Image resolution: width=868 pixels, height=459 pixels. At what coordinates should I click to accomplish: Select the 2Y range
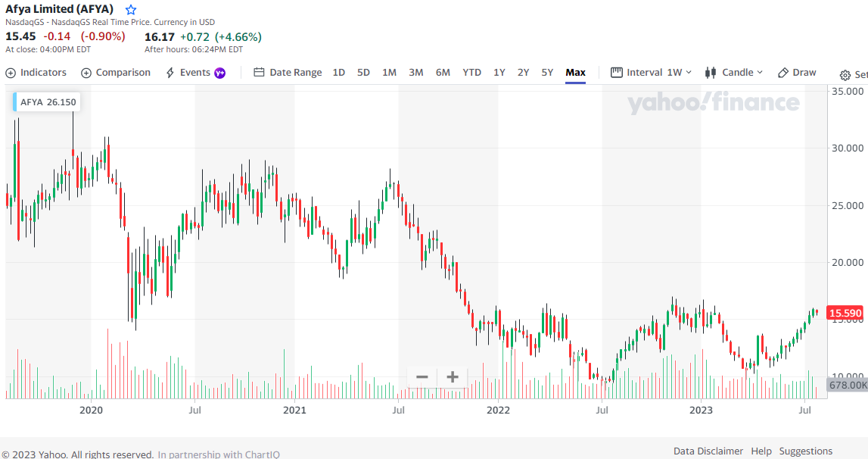(523, 73)
